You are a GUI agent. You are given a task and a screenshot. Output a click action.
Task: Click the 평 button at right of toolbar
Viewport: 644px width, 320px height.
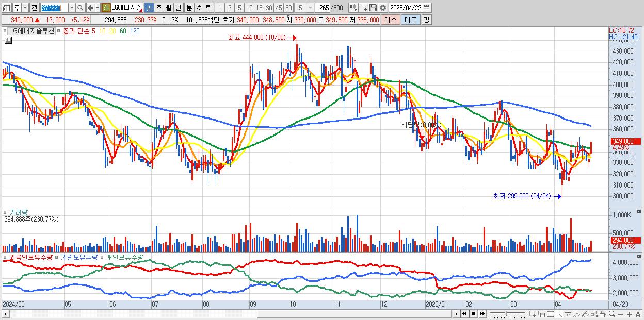pyautogui.click(x=426, y=20)
